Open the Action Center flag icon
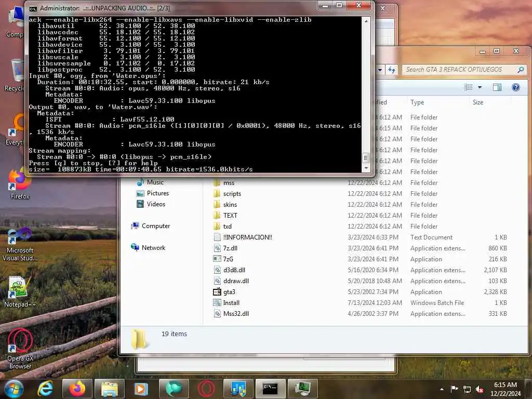Screen dimensions: 532x399 pyautogui.click(x=454, y=389)
